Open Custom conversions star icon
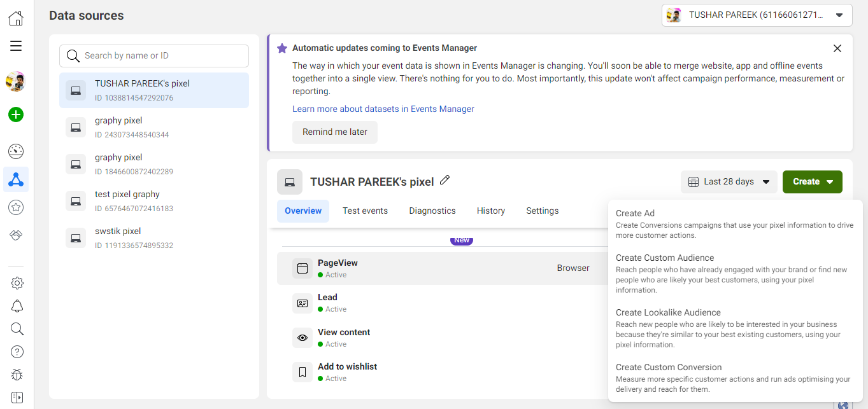This screenshot has height=409, width=868. pos(16,207)
